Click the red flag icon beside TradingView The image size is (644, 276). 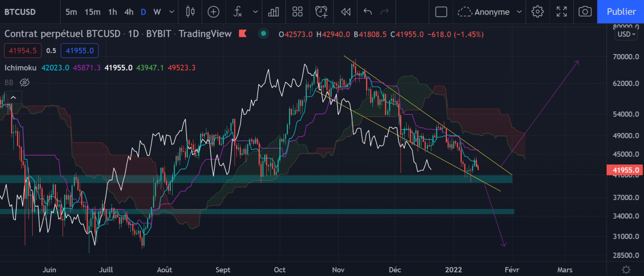click(242, 34)
